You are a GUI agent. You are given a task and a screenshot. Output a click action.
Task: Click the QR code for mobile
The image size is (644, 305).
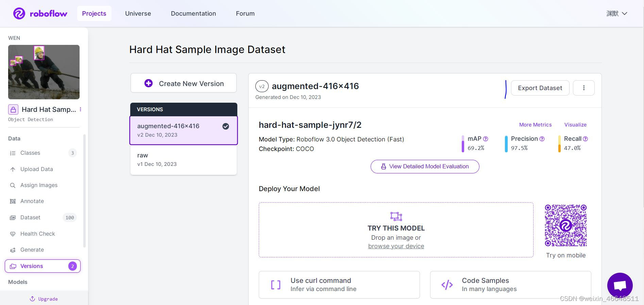(x=566, y=225)
